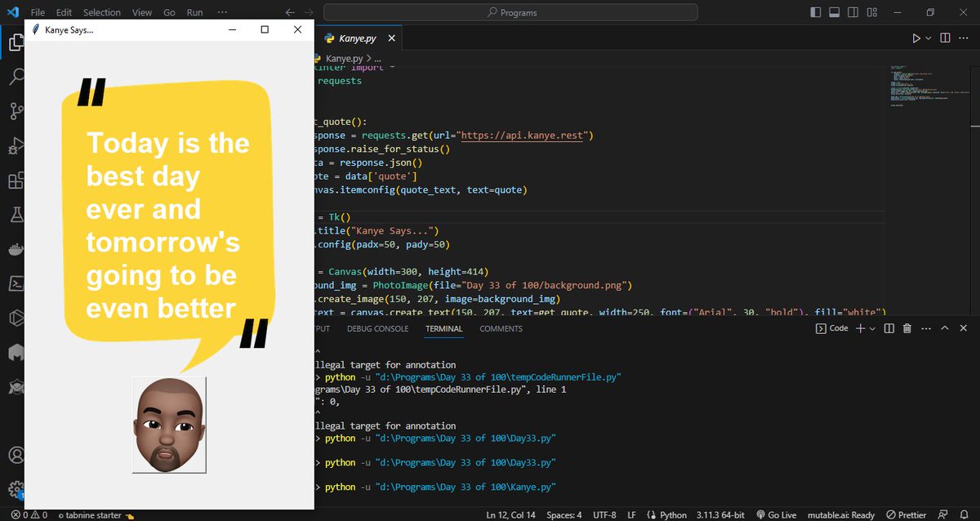
Task: Open the File menu
Action: point(38,12)
